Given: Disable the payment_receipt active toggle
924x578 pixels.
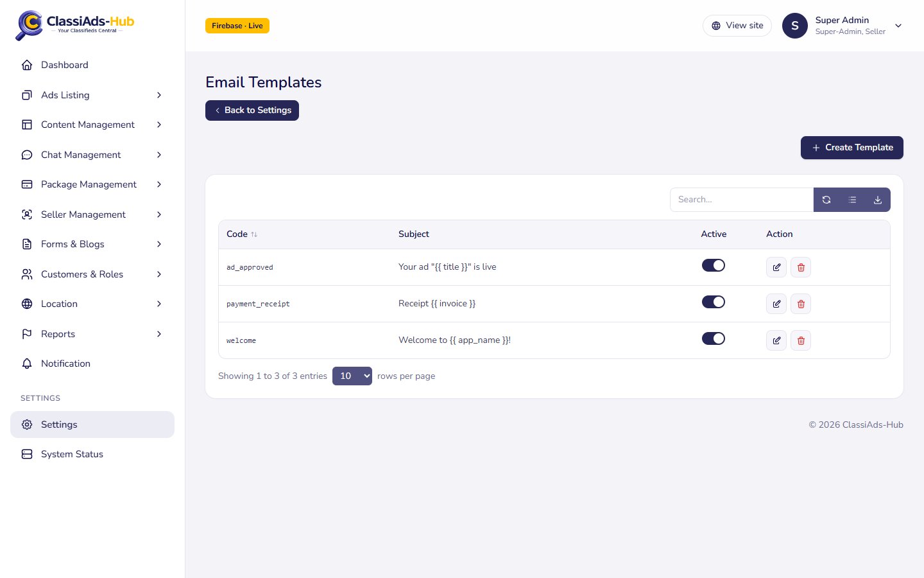Looking at the screenshot, I should point(714,302).
